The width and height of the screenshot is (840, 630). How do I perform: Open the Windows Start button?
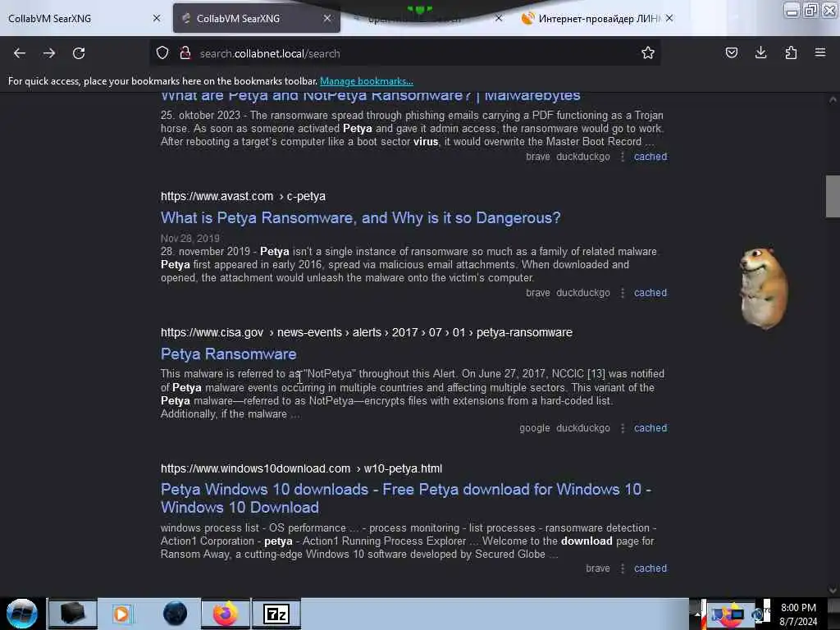pyautogui.click(x=22, y=614)
